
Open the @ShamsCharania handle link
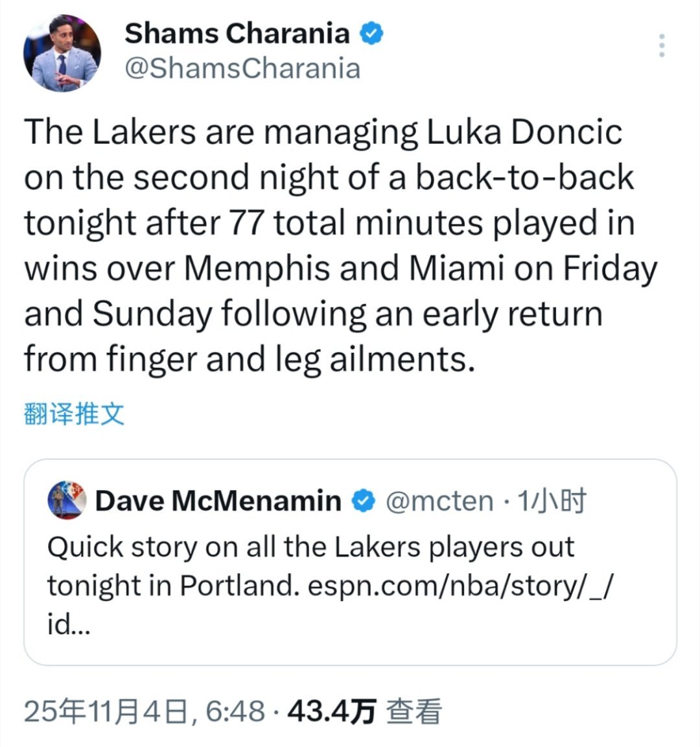point(242,69)
